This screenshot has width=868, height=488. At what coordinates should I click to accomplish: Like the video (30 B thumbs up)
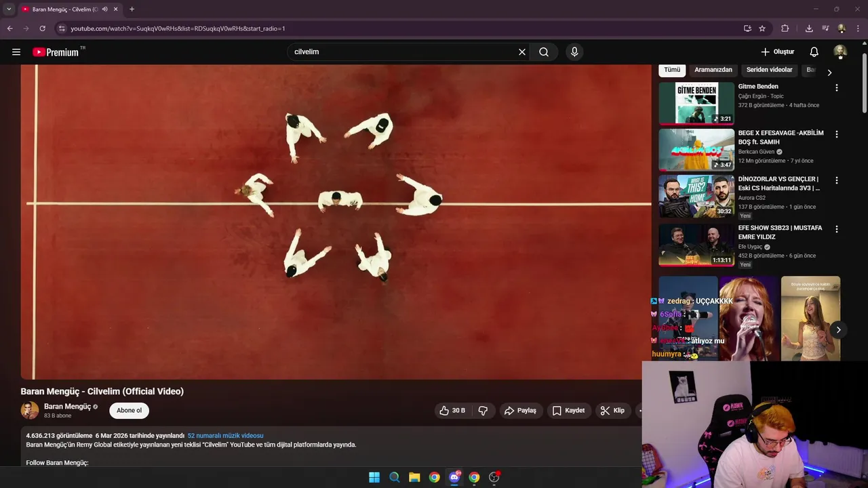452,411
